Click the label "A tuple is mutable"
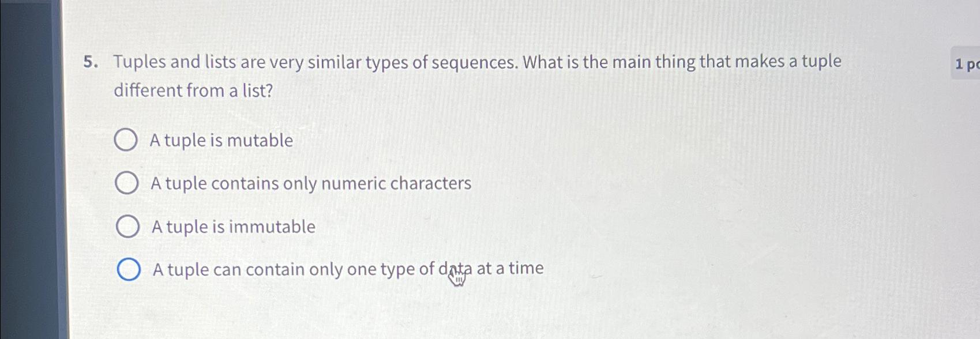This screenshot has height=339, width=980. click(x=221, y=140)
